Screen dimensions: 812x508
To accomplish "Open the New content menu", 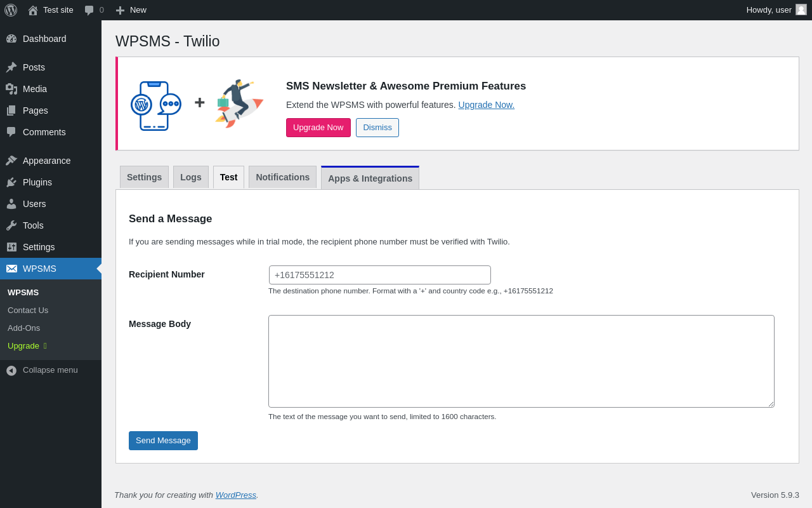I will click(x=131, y=10).
